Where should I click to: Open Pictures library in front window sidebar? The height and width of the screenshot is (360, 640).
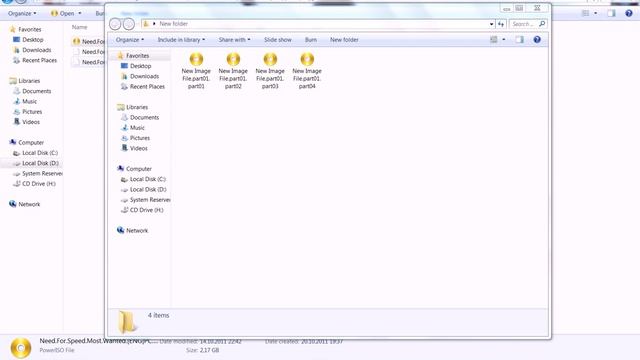(x=136, y=138)
